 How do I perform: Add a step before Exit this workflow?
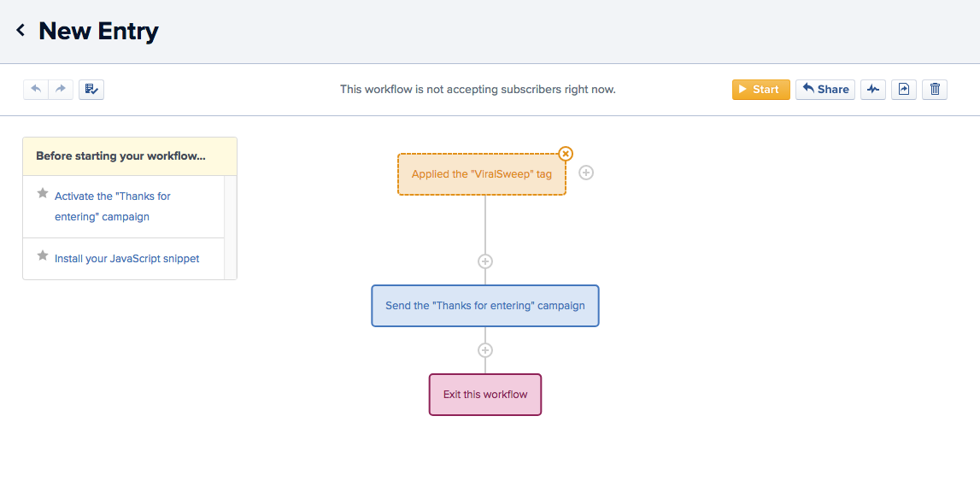(485, 349)
